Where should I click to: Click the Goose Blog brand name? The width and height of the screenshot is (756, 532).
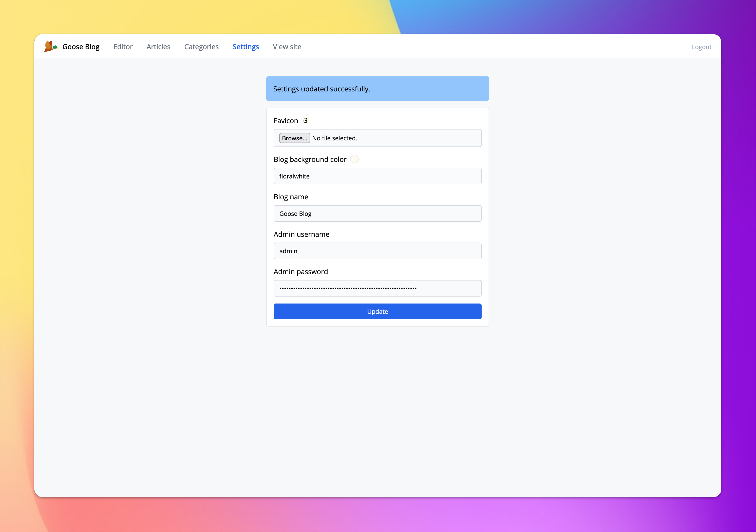coord(81,47)
